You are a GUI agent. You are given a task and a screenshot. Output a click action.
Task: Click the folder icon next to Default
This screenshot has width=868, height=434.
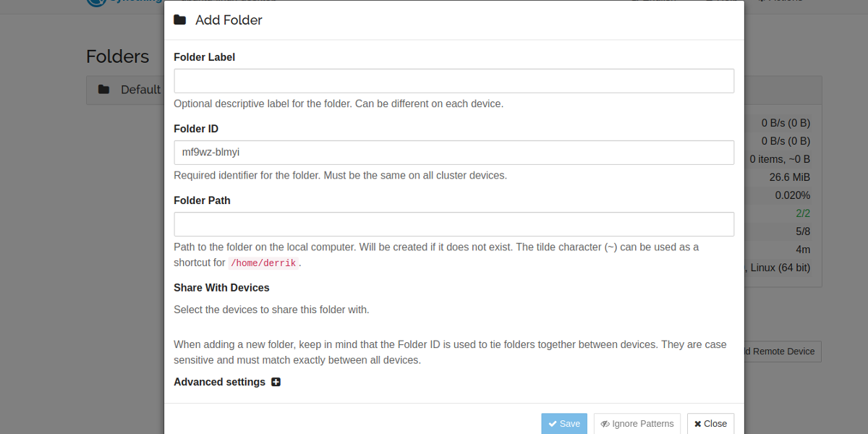pos(104,90)
